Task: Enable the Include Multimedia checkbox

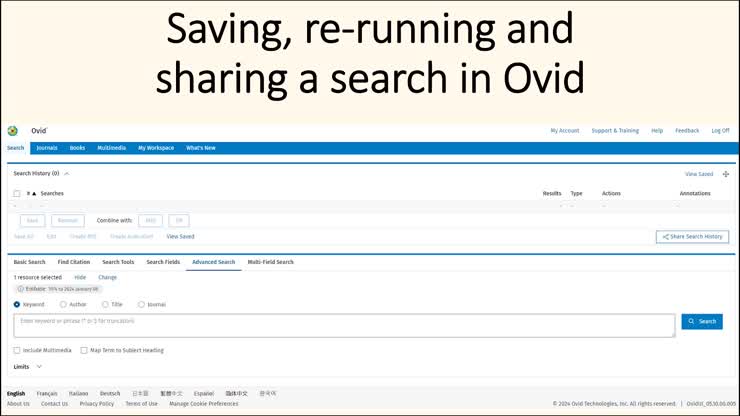Action: point(17,350)
